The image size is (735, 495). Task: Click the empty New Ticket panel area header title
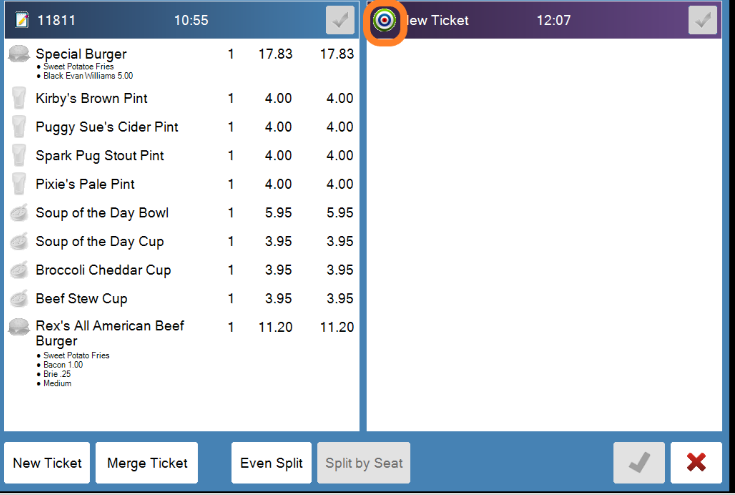pyautogui.click(x=437, y=20)
